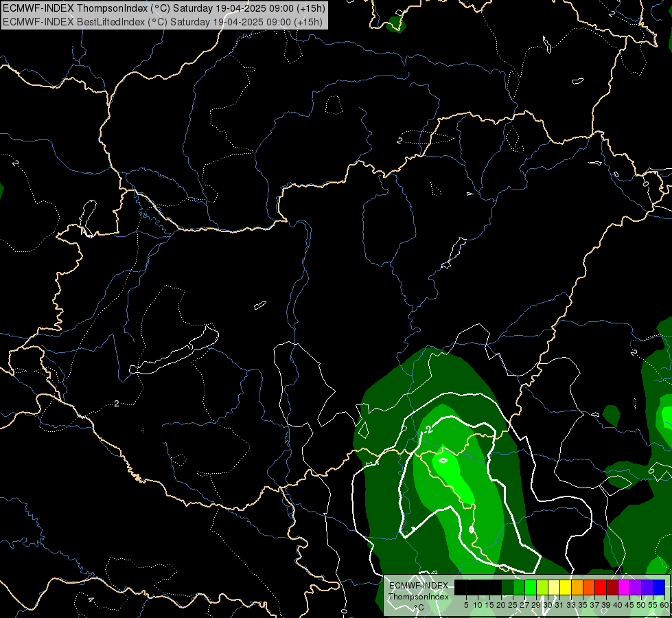Select the bright red 37–39 legend swatch
This screenshot has width=672, height=618.
click(601, 588)
